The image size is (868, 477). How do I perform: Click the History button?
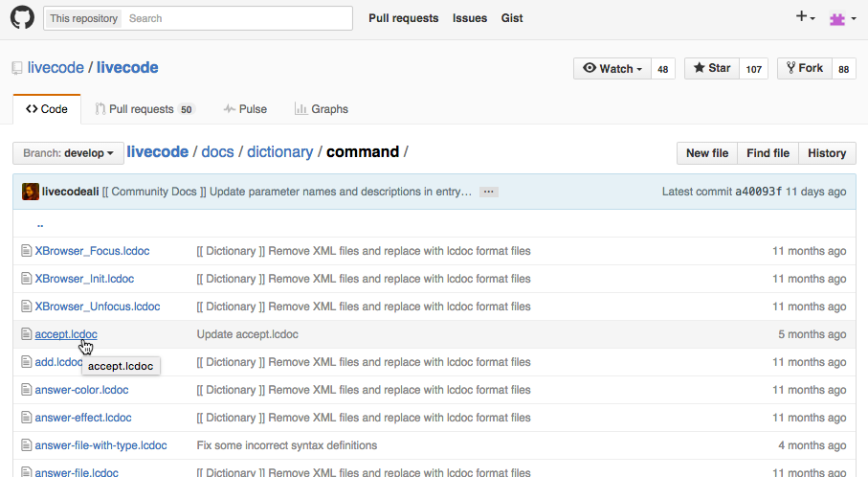827,153
